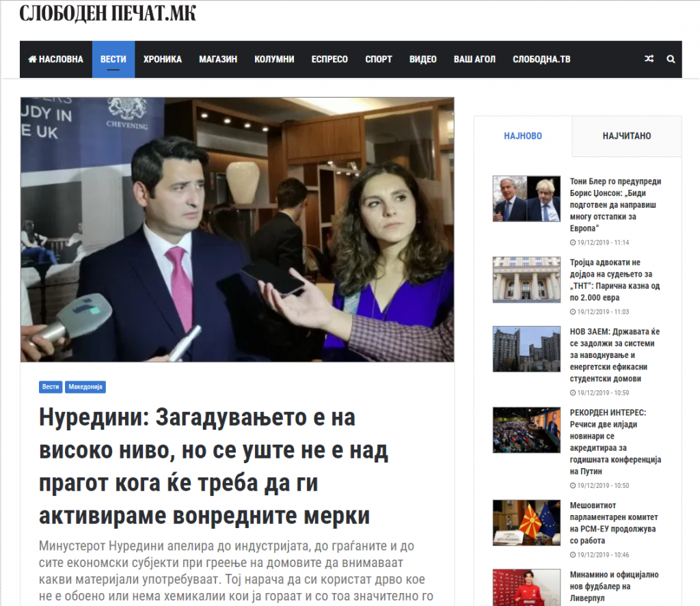Click the Македонија category tag
Image resolution: width=700 pixels, height=606 pixels.
(85, 387)
